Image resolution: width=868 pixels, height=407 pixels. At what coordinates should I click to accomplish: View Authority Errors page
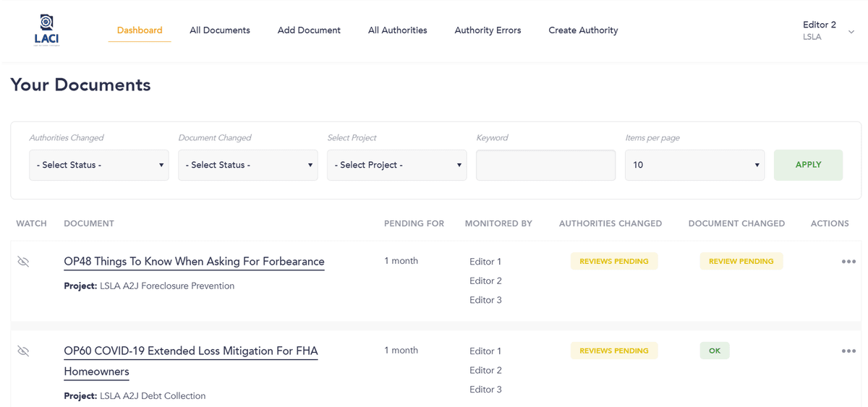click(x=488, y=30)
